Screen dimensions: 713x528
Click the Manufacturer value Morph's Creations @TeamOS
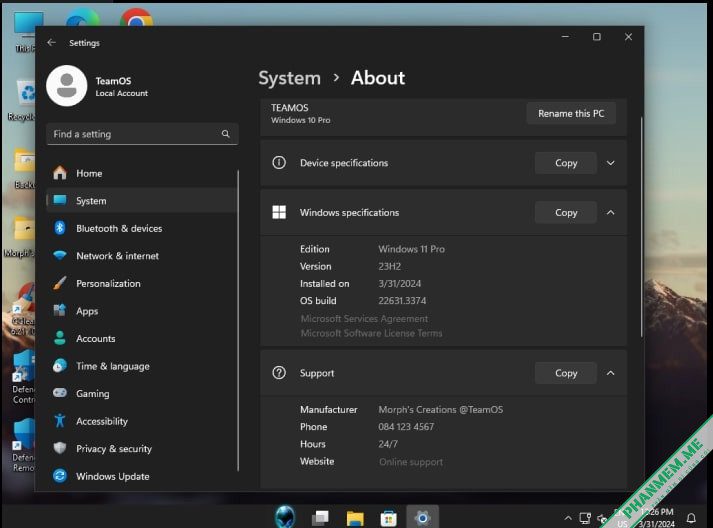point(441,409)
